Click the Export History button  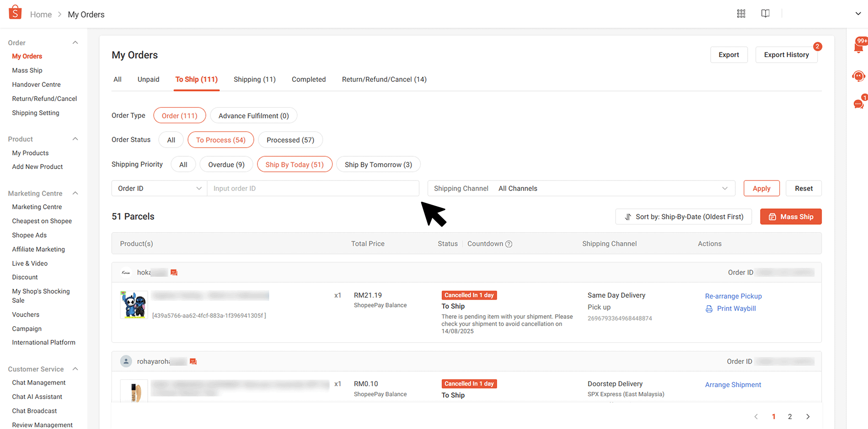click(787, 55)
